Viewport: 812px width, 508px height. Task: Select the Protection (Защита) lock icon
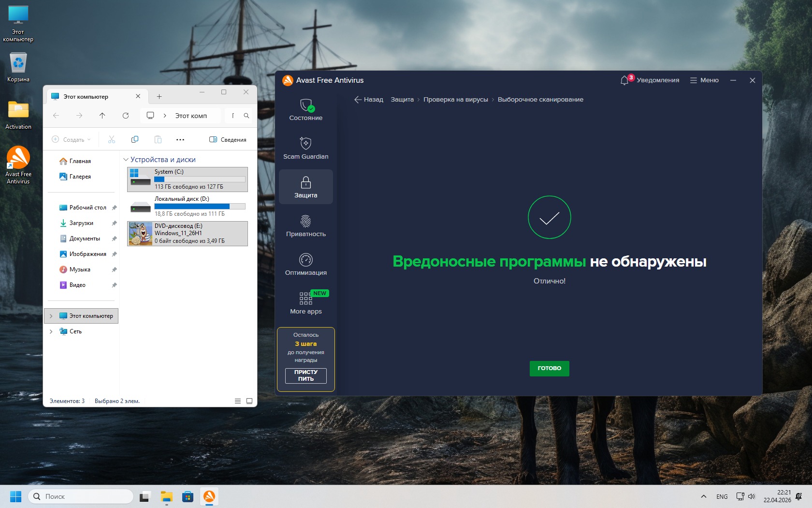(x=305, y=187)
